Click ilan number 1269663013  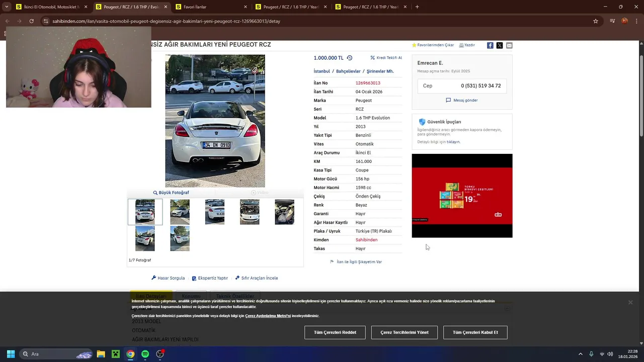(368, 83)
